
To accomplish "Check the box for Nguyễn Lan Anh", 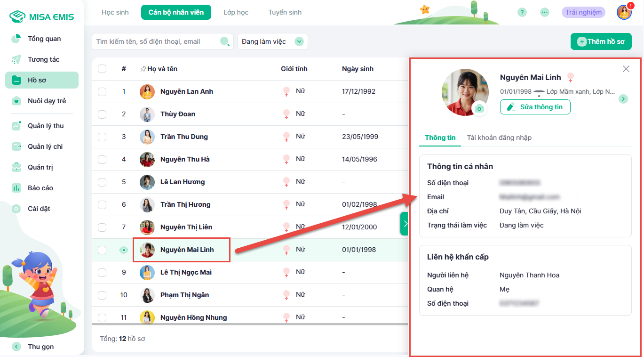I will (x=102, y=91).
